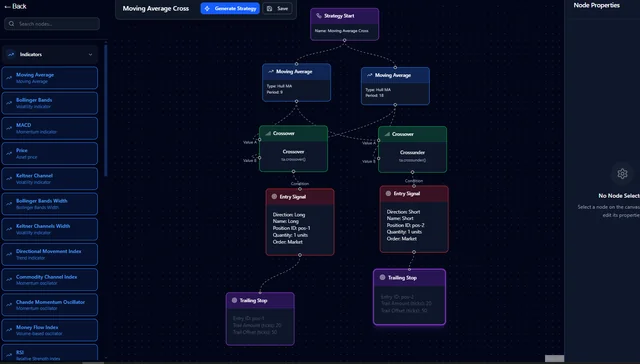Click the chart icon on Crossover node
Image resolution: width=640 pixels, height=364 pixels.
[x=268, y=133]
